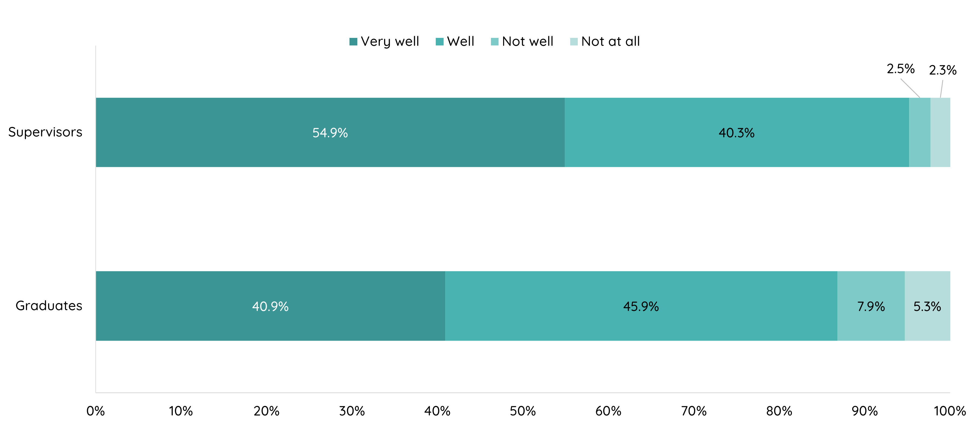The height and width of the screenshot is (427, 980).
Task: Click the Not well legend swatch
Action: (x=494, y=41)
